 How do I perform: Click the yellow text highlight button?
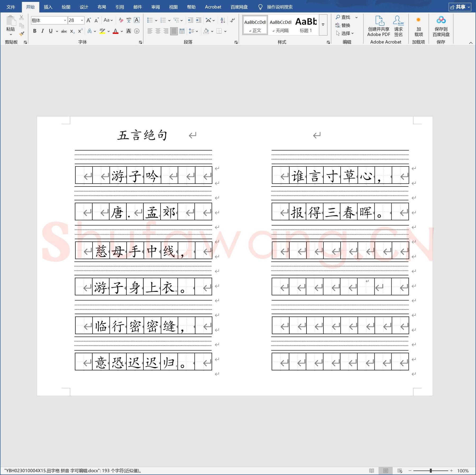102,31
